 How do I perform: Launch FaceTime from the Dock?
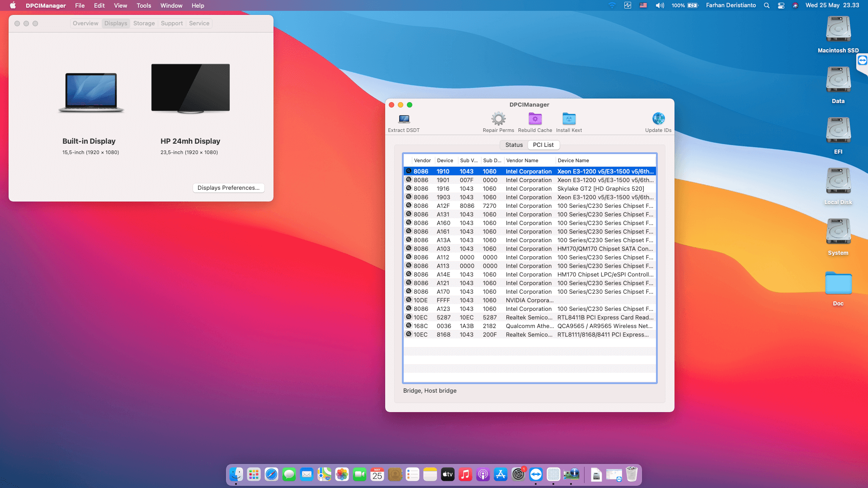[359, 474]
